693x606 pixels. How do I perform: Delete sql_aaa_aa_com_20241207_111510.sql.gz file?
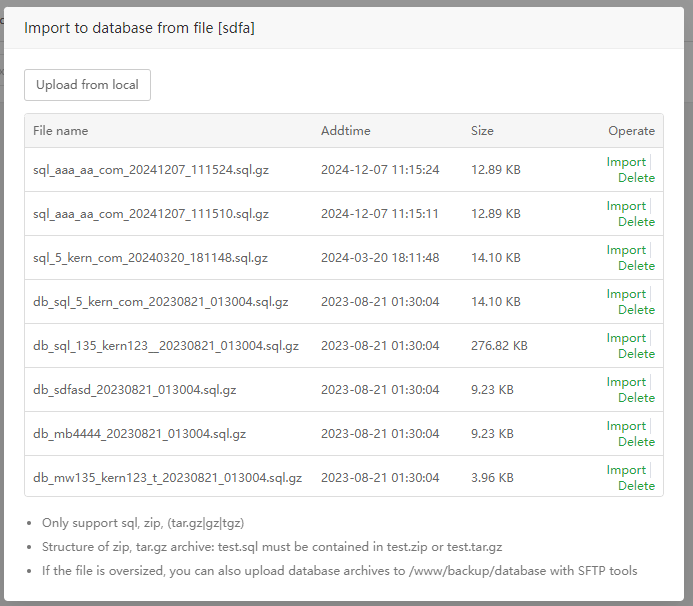636,222
